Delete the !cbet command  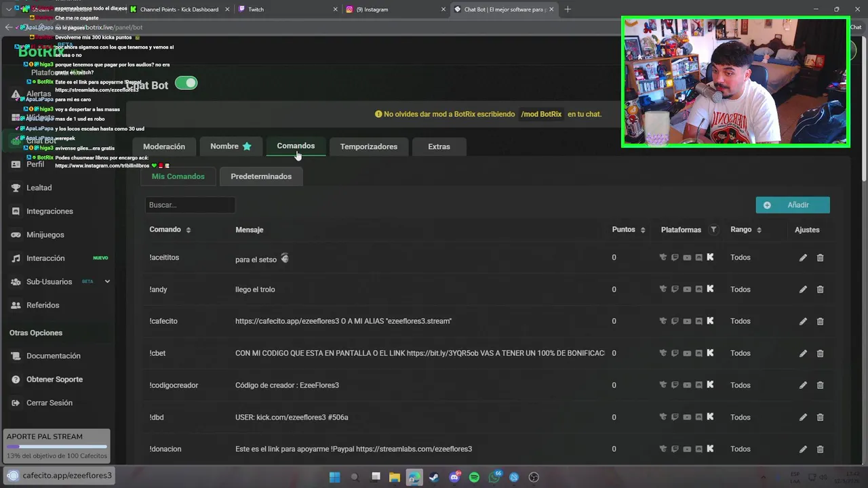pyautogui.click(x=820, y=353)
